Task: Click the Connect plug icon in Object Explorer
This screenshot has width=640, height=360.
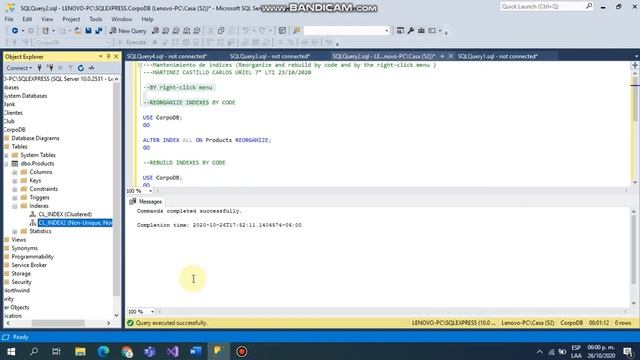Action: (x=40, y=68)
